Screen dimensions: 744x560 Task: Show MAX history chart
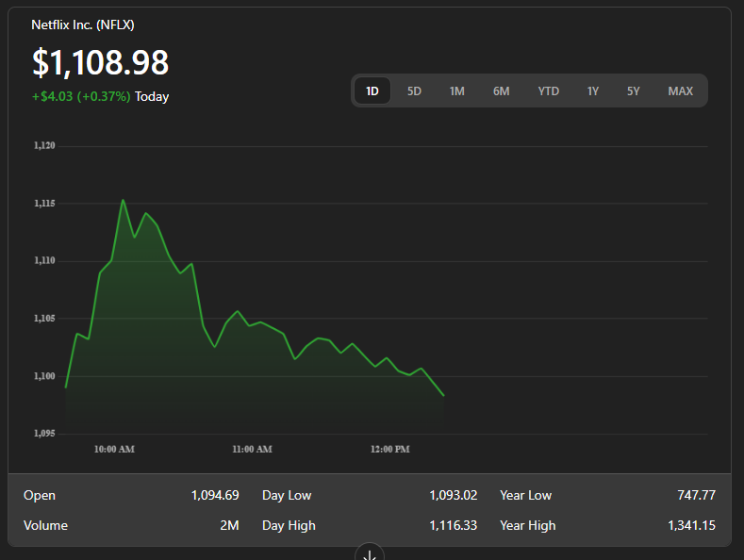pyautogui.click(x=681, y=91)
